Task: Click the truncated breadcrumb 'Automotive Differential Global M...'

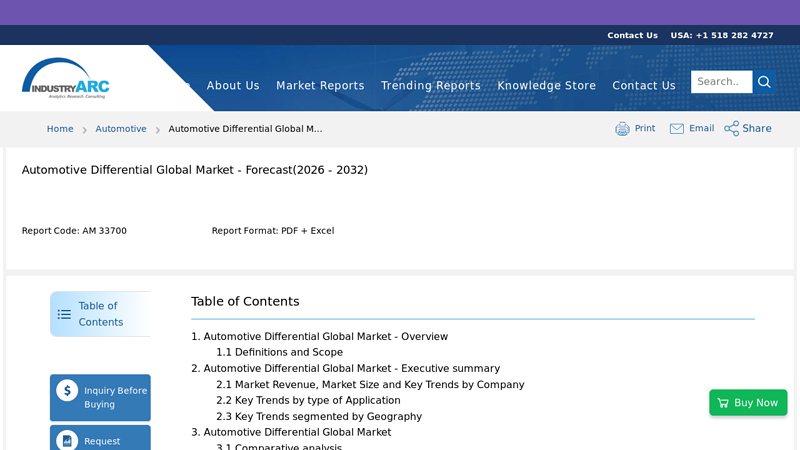Action: 245,129
